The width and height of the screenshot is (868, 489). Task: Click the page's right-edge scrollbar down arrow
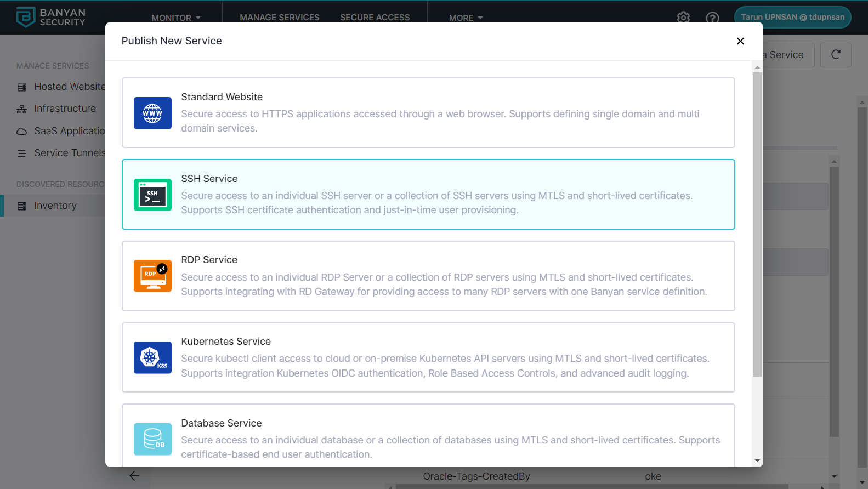point(862,484)
